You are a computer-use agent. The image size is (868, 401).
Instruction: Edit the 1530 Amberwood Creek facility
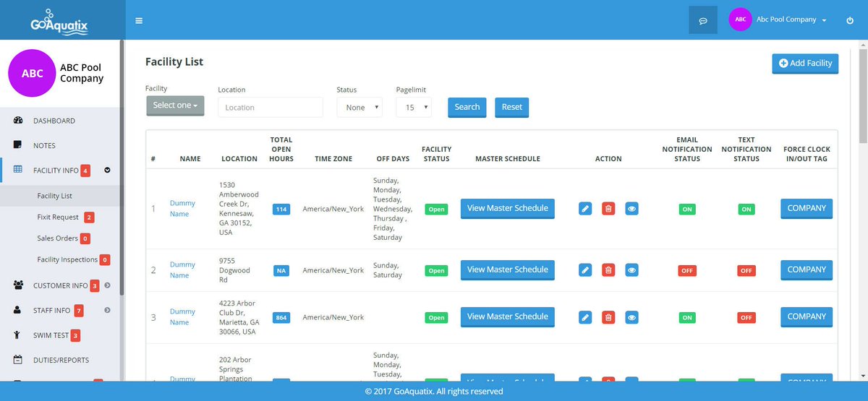click(585, 209)
